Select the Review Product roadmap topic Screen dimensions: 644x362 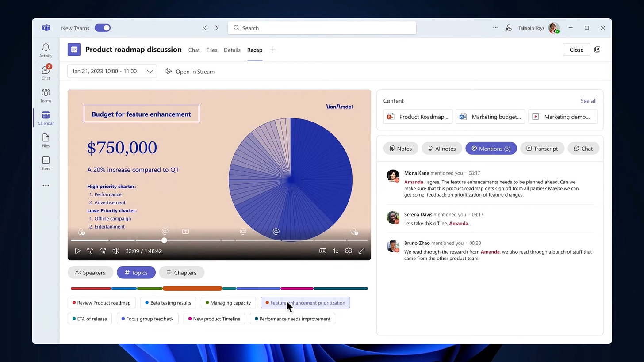coord(101,303)
